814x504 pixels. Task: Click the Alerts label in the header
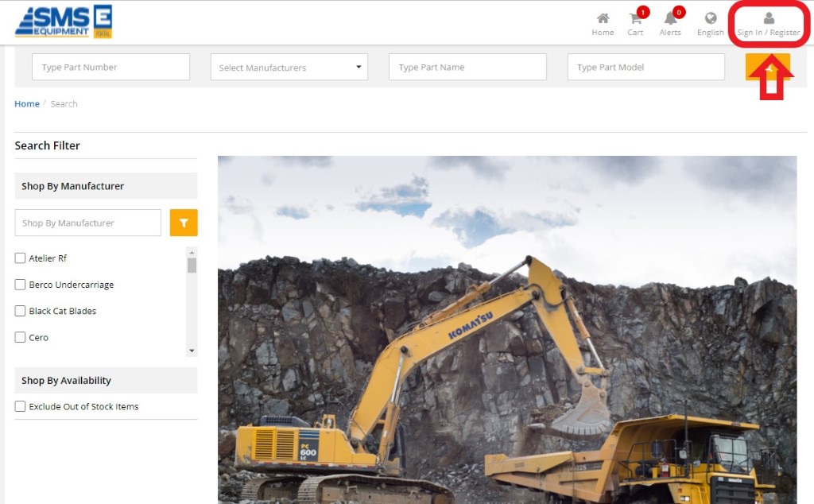[670, 32]
